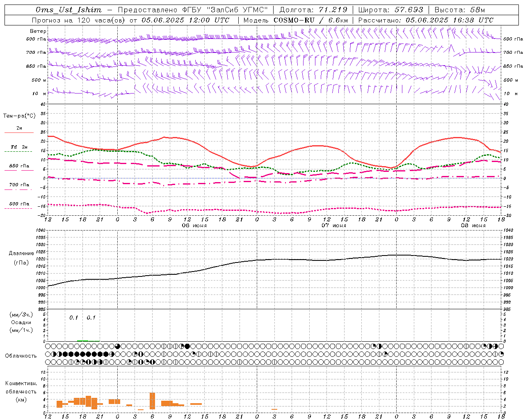Click the latitude value Широта: 57.693

390,10
